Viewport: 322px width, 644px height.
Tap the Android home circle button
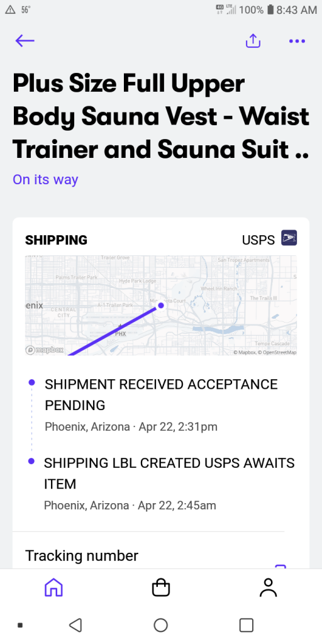(x=160, y=625)
